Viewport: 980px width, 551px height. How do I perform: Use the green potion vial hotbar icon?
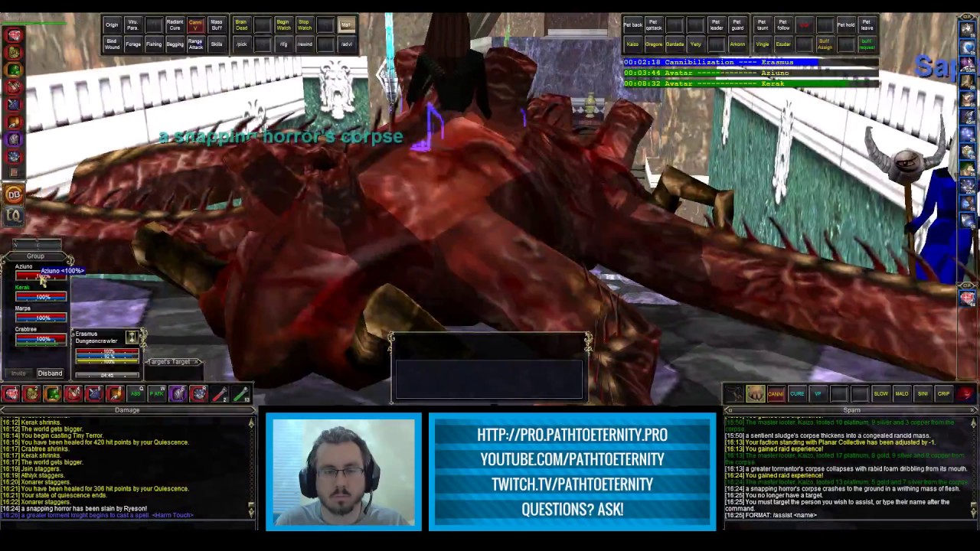(x=241, y=394)
